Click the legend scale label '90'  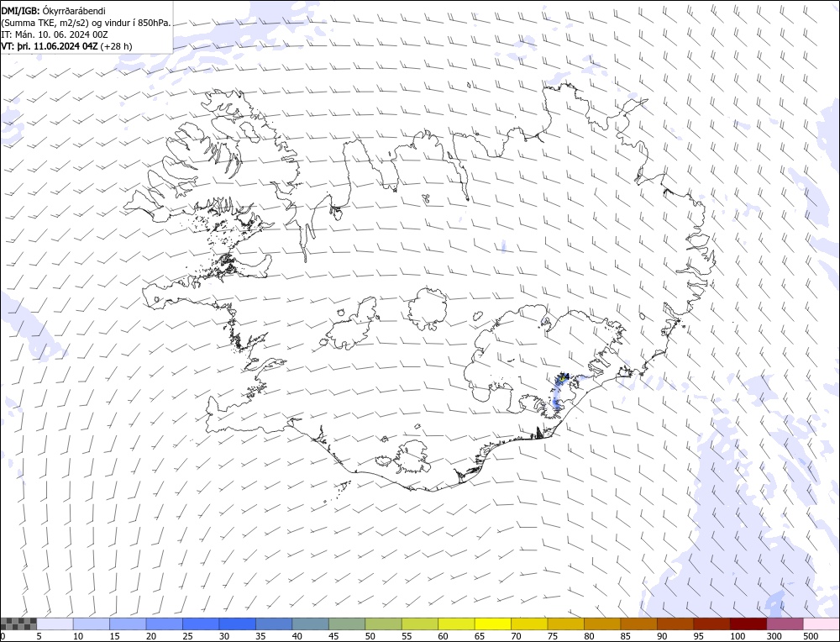pyautogui.click(x=662, y=636)
